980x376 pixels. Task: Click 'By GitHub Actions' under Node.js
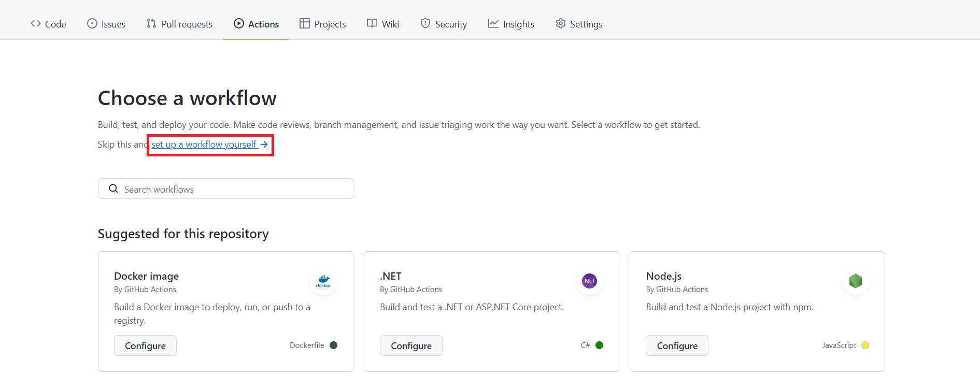tap(677, 290)
